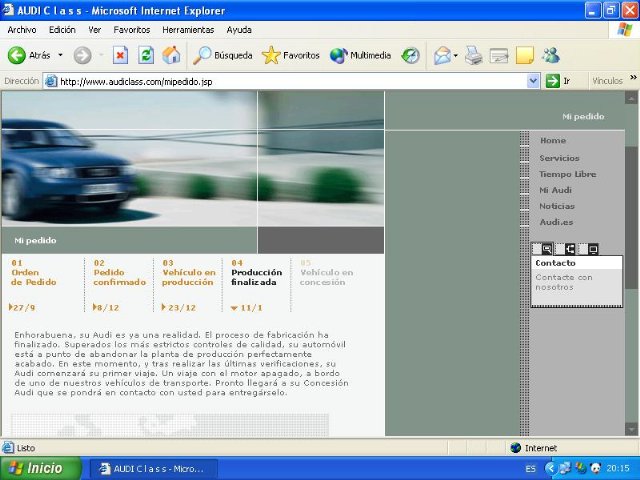Expand the Vínculos links chevron
Image resolution: width=640 pixels, height=480 pixels.
coord(633,78)
